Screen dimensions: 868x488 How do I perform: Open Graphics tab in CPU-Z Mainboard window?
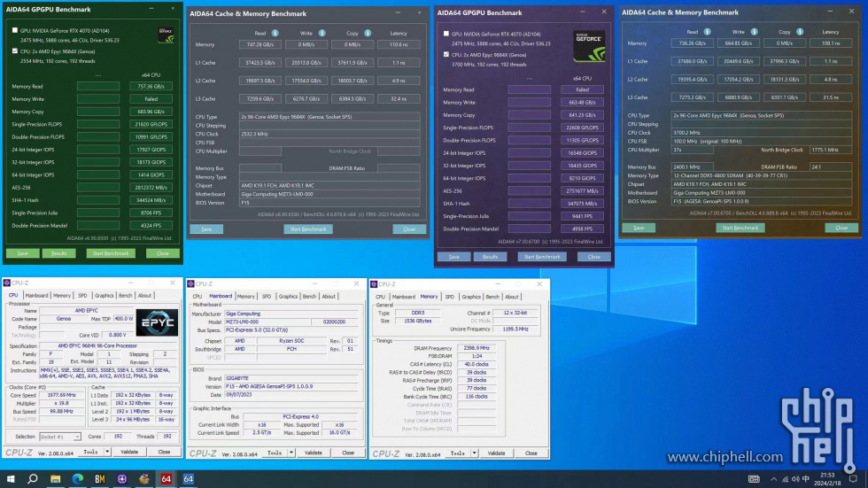(288, 297)
